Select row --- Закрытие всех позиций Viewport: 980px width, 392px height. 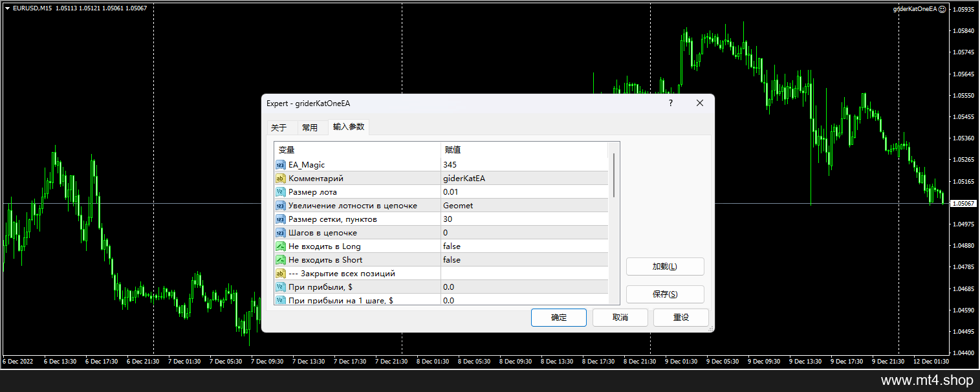441,274
